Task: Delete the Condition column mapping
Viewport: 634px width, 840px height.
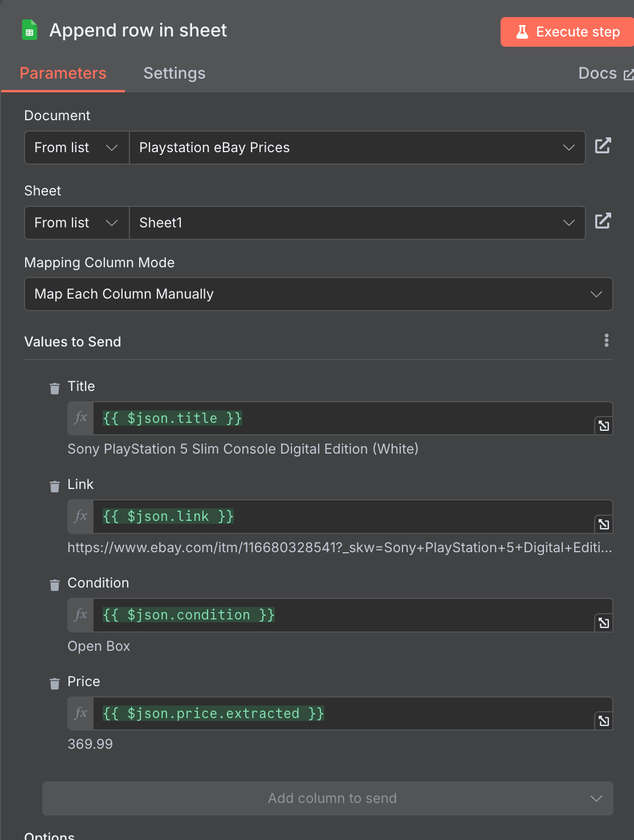Action: pyautogui.click(x=55, y=585)
